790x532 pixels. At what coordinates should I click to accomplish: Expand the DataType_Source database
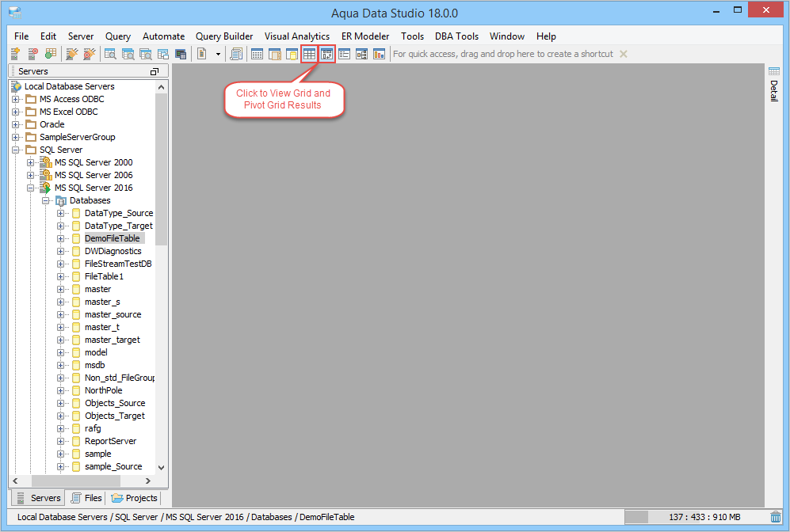(61, 214)
